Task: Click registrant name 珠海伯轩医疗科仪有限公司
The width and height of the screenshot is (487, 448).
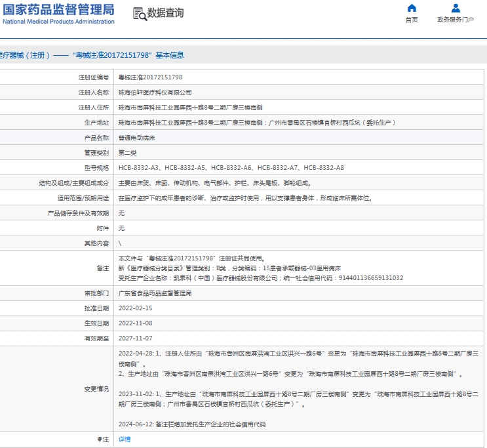Action: (155, 92)
